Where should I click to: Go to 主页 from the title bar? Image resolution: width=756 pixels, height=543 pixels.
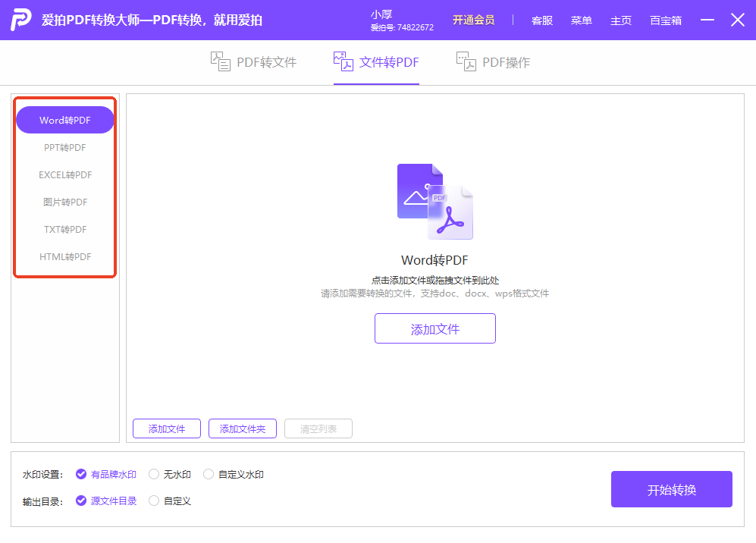(x=620, y=20)
